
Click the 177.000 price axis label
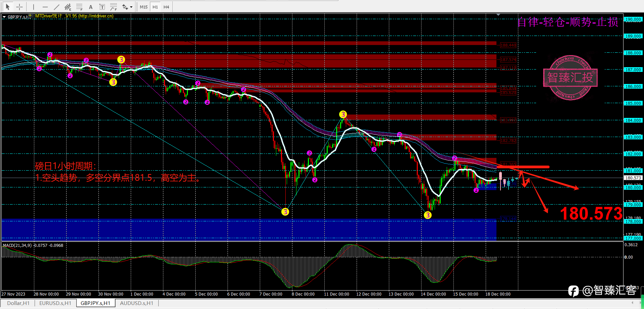click(633, 238)
